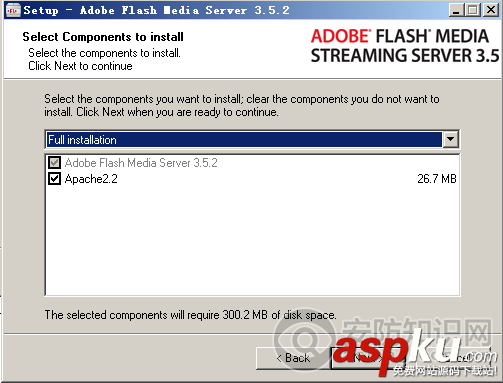Minimize the Setup window
The height and width of the screenshot is (383, 503).
[455, 10]
